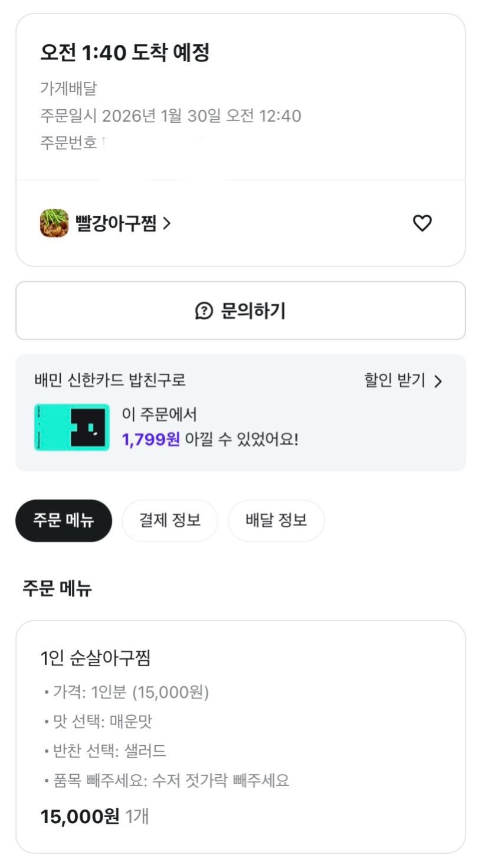Click the question bubble icon in 문의하기
485x868 pixels.
[204, 311]
